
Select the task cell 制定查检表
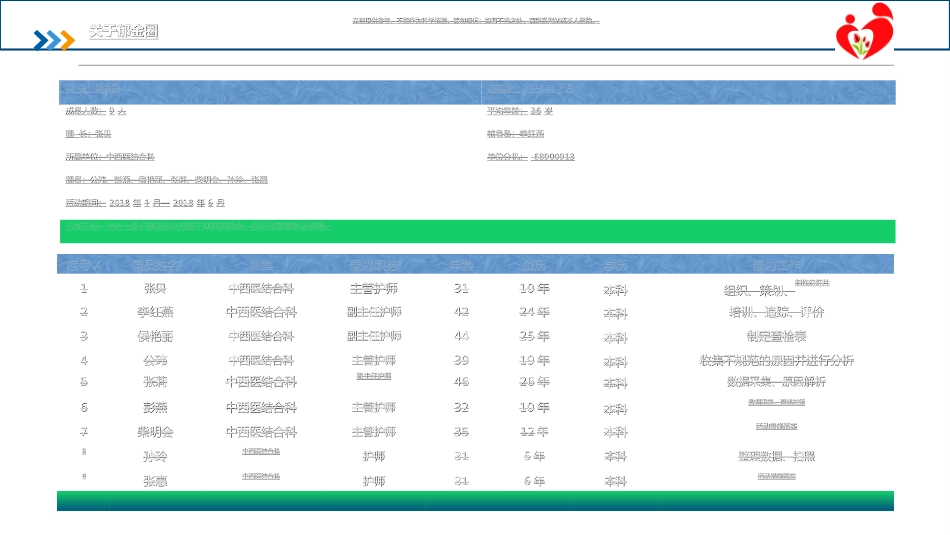pyautogui.click(x=776, y=336)
